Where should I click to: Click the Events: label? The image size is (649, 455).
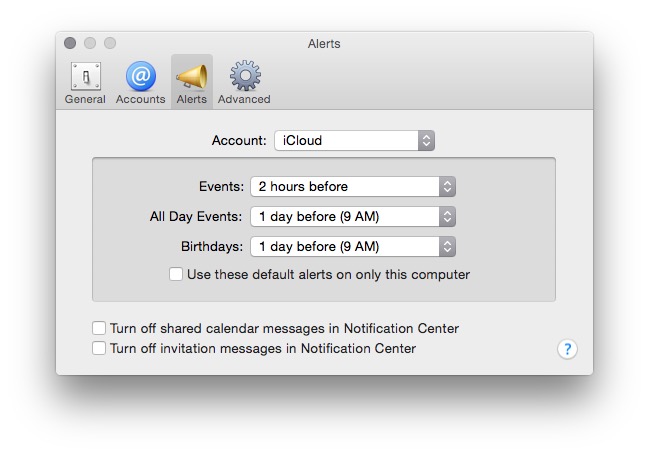pos(221,186)
